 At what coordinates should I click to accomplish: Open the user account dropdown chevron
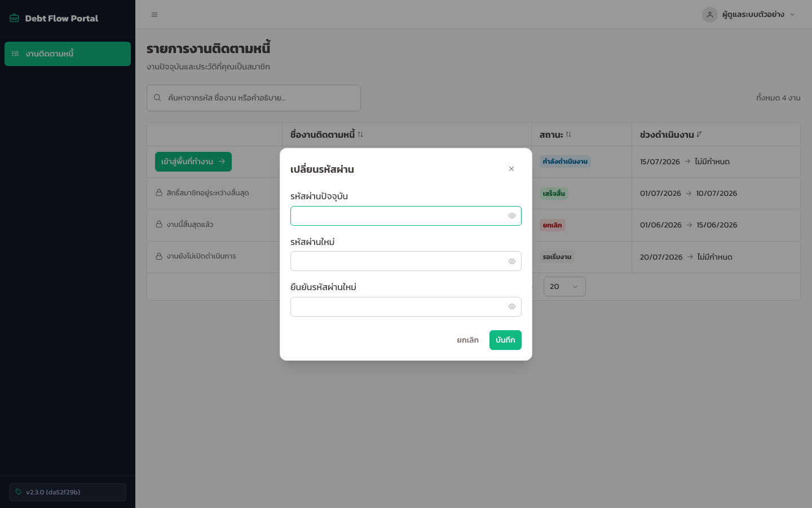[x=792, y=15]
